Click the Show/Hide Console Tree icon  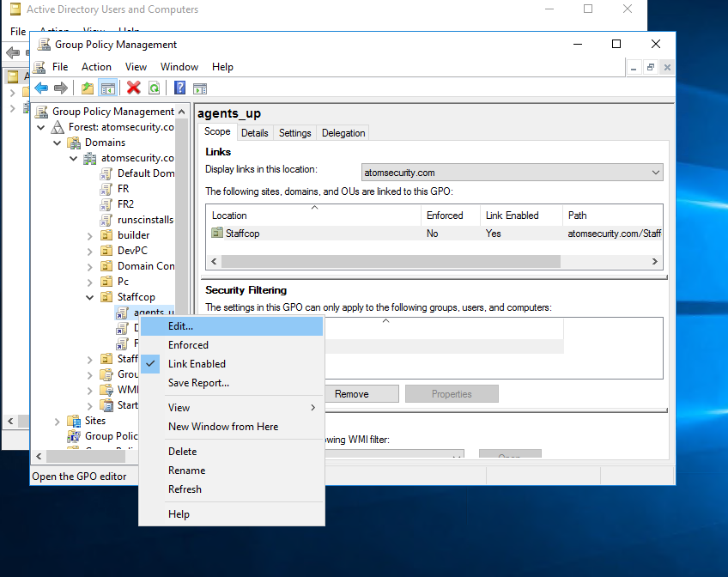tap(108, 88)
